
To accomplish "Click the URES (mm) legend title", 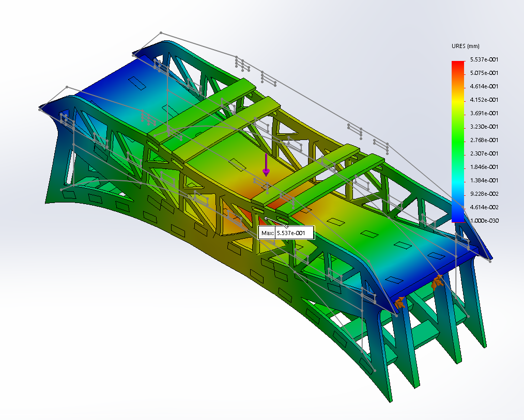I will [x=466, y=45].
